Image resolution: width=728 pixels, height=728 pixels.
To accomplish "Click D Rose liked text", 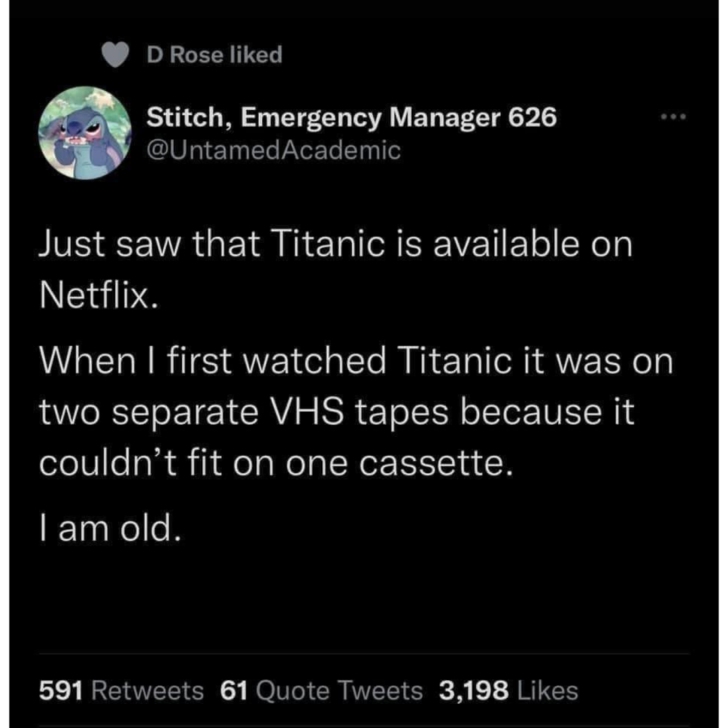I will coord(214,55).
